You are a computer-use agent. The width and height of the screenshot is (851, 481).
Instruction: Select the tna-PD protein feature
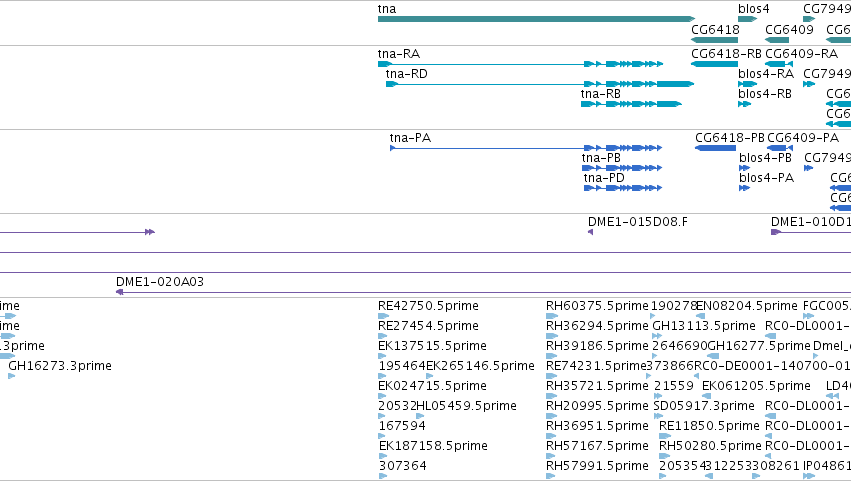coord(623,188)
